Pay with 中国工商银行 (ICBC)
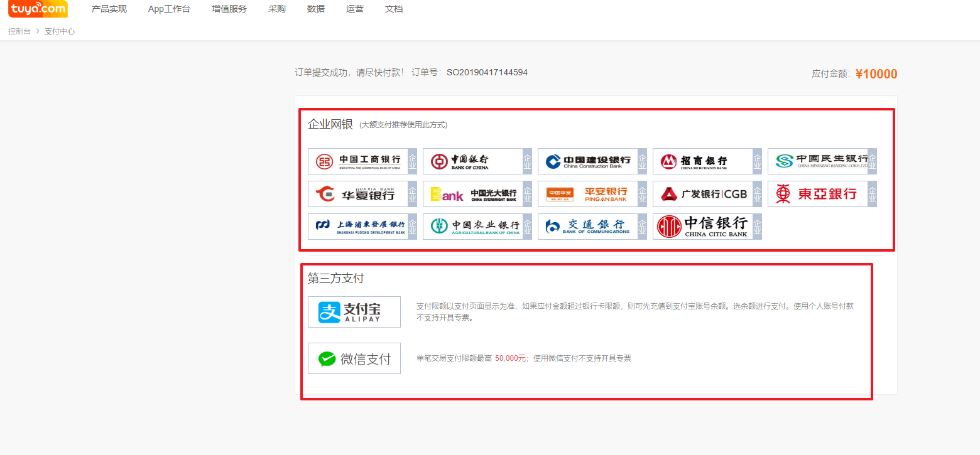 coord(362,161)
